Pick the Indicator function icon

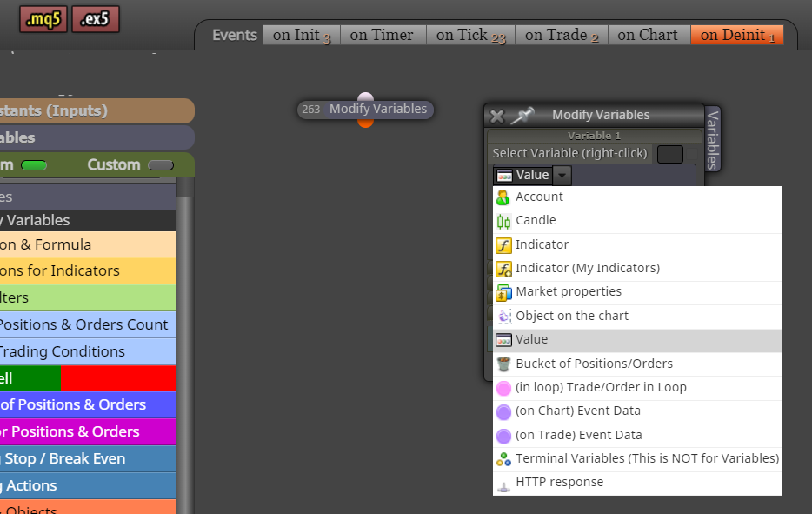[x=503, y=245]
